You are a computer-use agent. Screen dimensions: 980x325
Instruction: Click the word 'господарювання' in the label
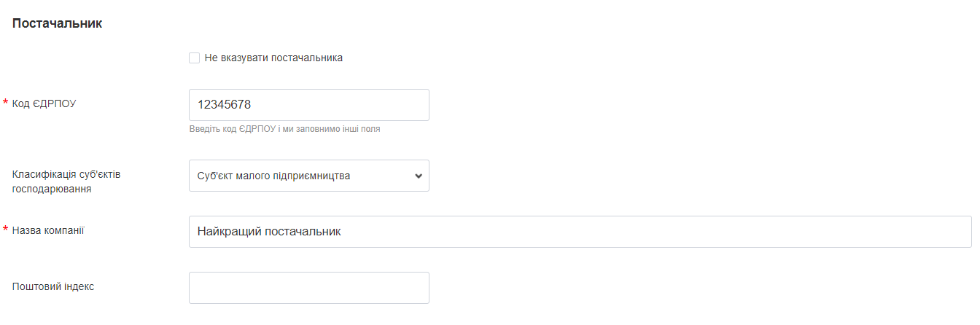click(52, 189)
